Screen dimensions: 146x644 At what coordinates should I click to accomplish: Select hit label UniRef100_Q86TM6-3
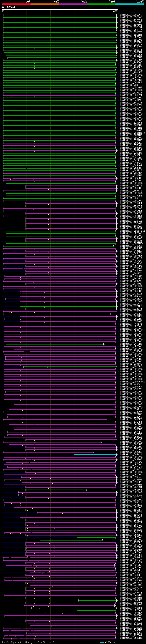pyautogui.click(x=133, y=133)
